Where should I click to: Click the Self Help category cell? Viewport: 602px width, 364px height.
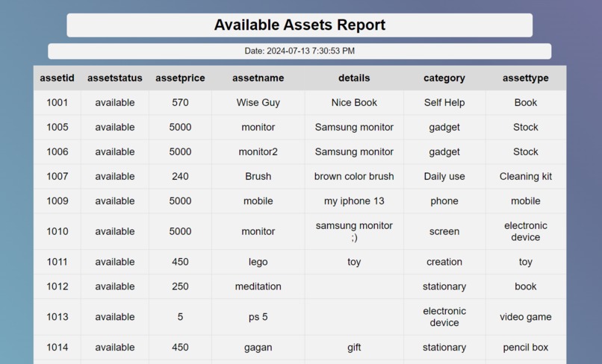click(x=444, y=103)
